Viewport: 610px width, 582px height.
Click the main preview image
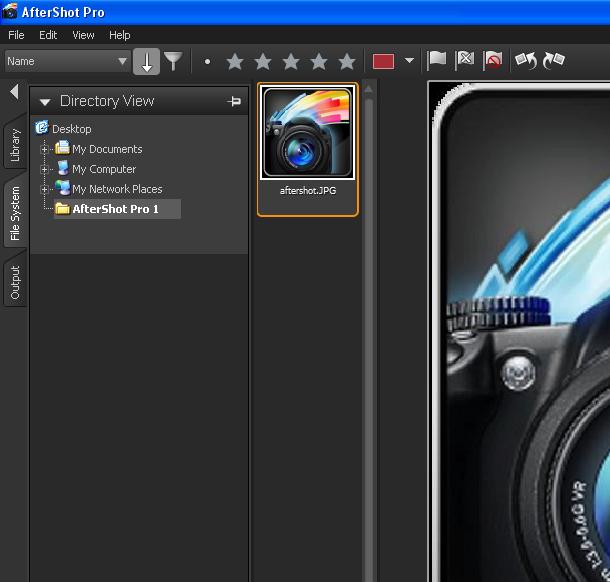tap(519, 331)
